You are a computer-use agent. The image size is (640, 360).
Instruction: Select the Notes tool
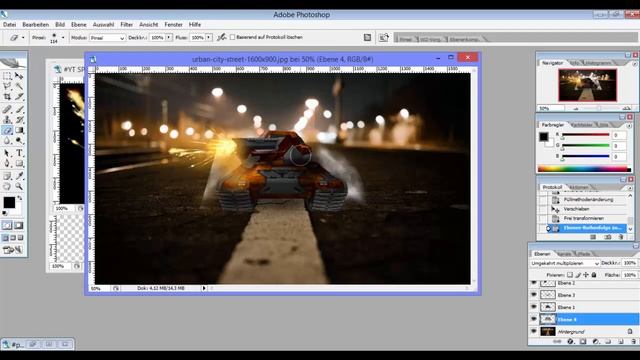7,176
